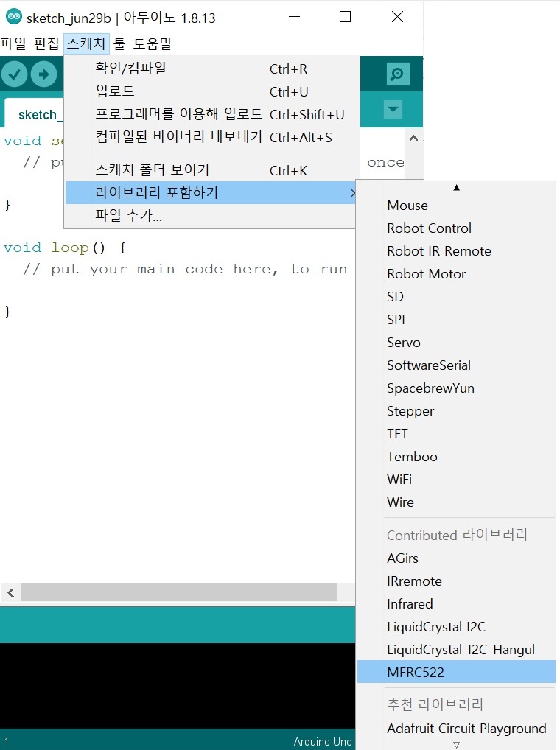Click the main code comment line
The height and width of the screenshot is (750, 560).
(x=185, y=270)
